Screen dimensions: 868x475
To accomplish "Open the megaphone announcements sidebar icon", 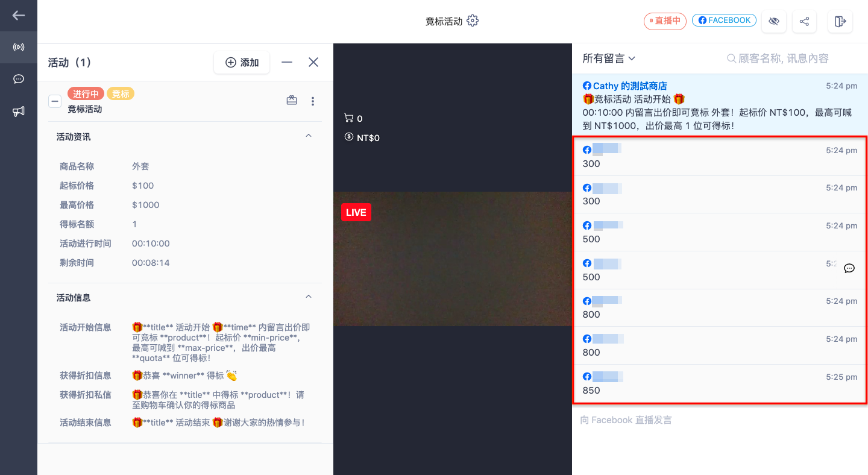I will [19, 111].
